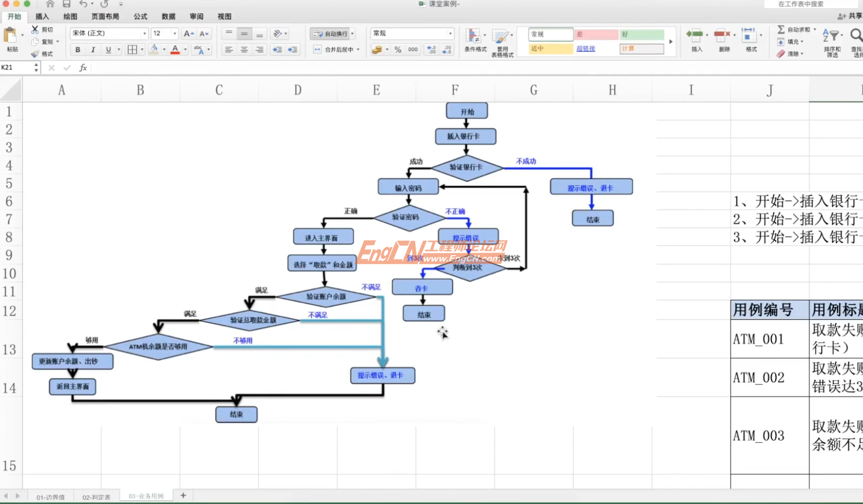
Task: Open conditional formatting (条件格式)
Action: click(x=475, y=42)
